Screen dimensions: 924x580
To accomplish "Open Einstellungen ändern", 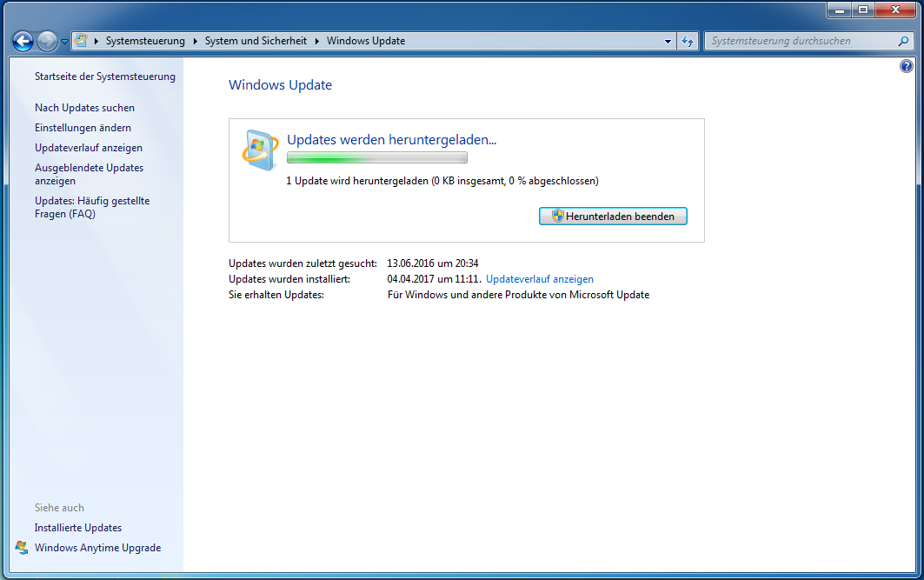I will (x=83, y=128).
